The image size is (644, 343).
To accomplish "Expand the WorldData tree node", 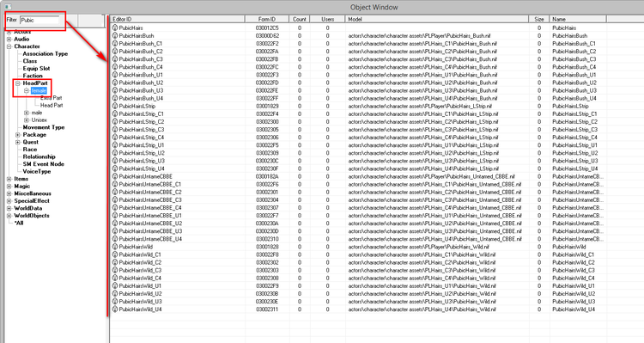I will (x=9, y=209).
